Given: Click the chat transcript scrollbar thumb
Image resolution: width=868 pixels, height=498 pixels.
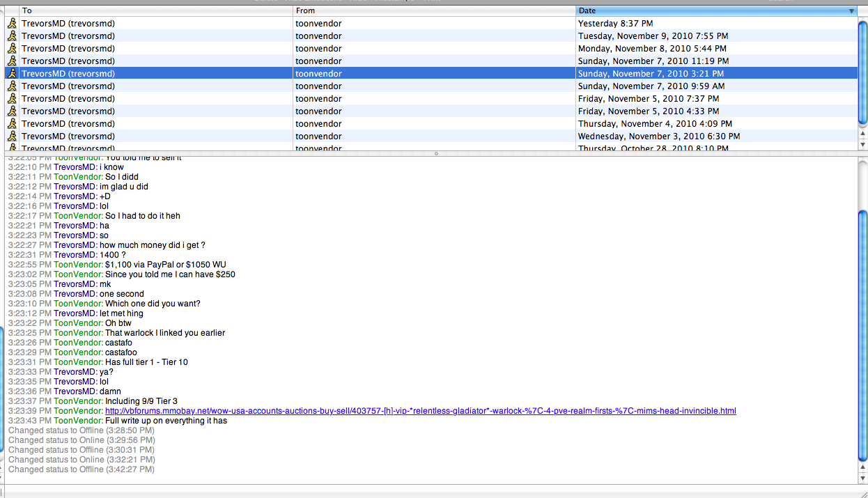Looking at the screenshot, I should (x=863, y=334).
